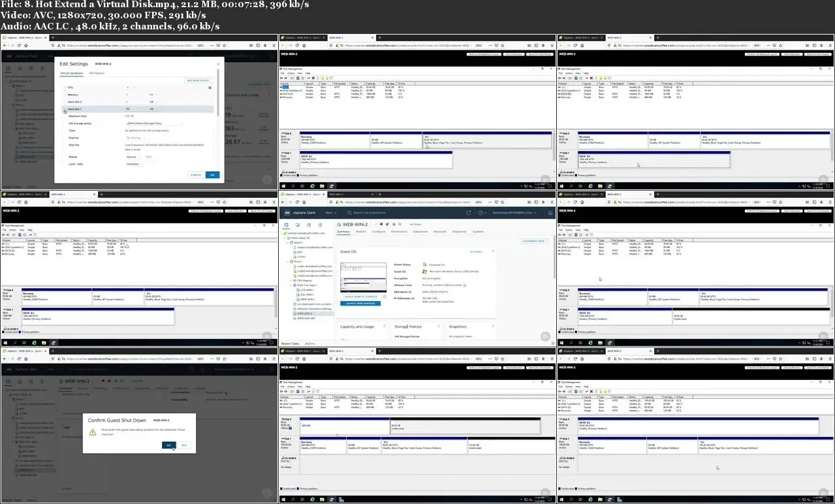Click LAUNCH WEB CONSOLE on Summary page
Image resolution: width=835 pixels, height=504 pixels.
coord(360,304)
